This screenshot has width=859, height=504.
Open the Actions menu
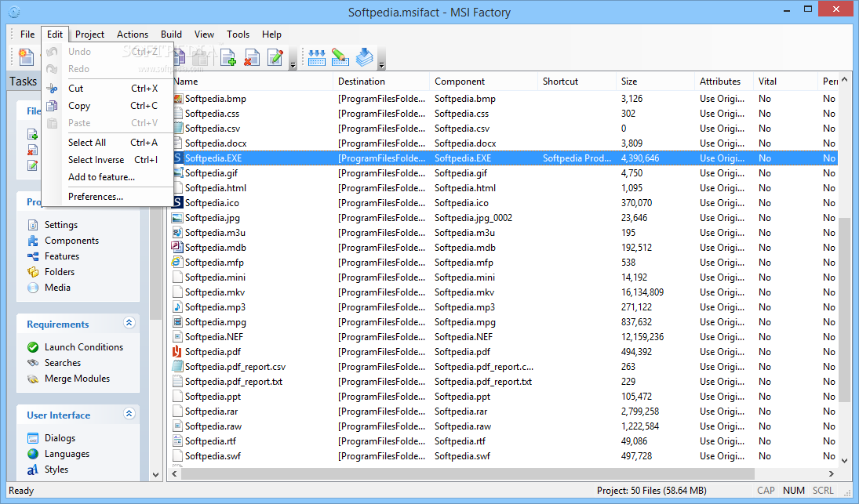click(x=133, y=34)
